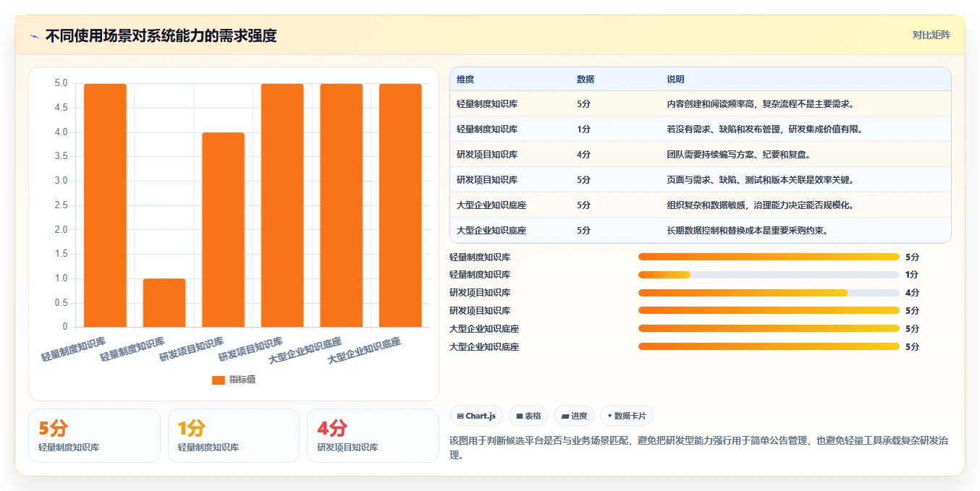Click the chart bar with value 1.0
Viewport: 980px width, 491px height.
[x=164, y=302]
